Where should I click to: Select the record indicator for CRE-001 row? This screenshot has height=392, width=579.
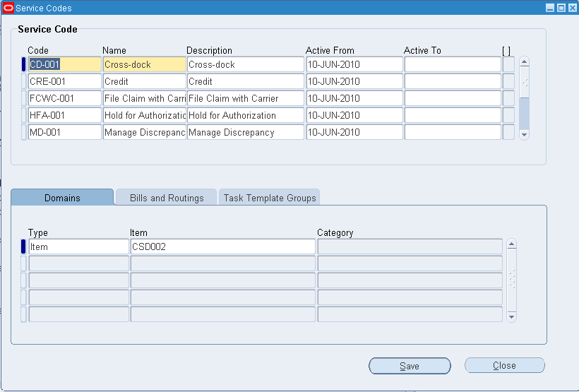tap(23, 81)
